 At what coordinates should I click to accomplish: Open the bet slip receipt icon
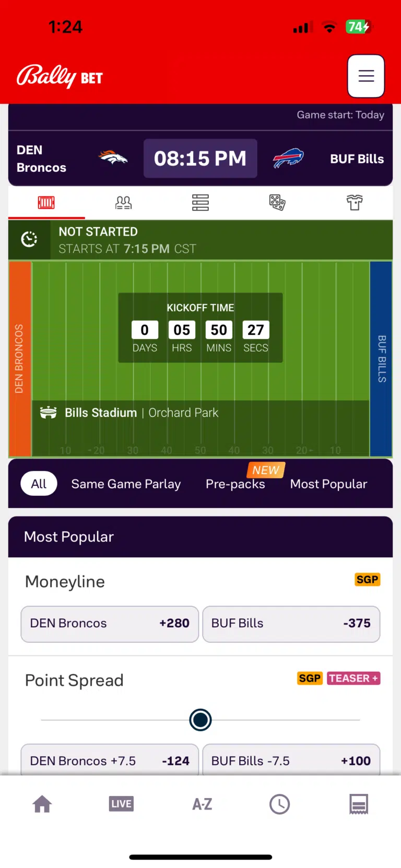[359, 804]
